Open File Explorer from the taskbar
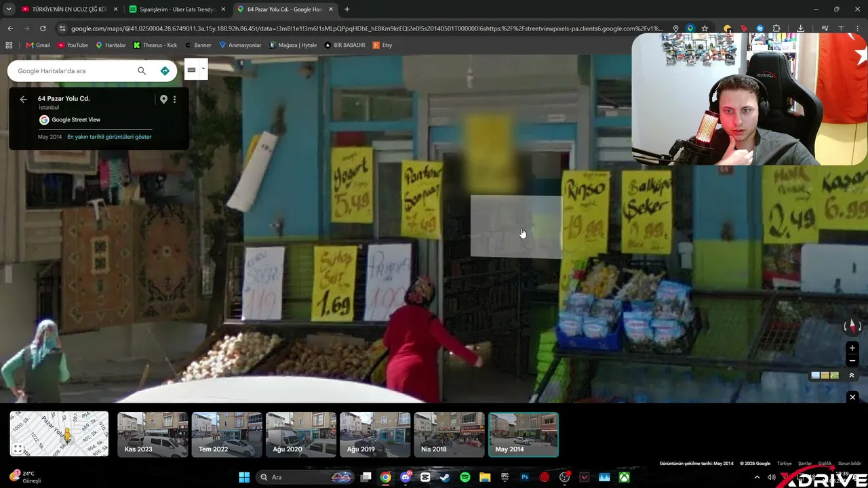 pyautogui.click(x=485, y=477)
